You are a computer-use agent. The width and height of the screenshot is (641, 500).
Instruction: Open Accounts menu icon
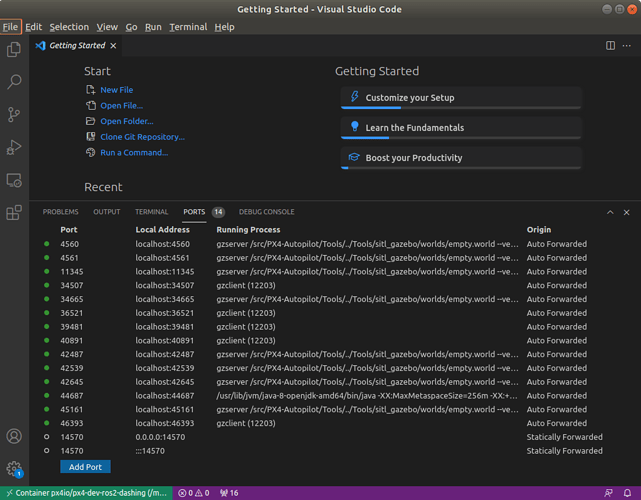(x=14, y=436)
